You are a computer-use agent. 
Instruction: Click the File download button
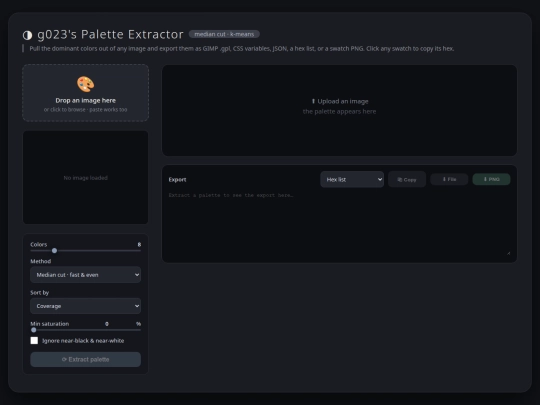point(449,179)
